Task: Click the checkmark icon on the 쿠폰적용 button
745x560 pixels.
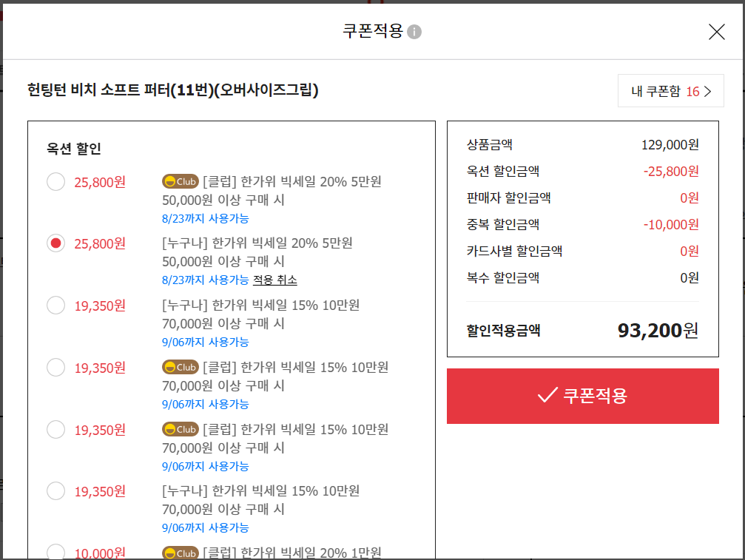Action: 547,396
